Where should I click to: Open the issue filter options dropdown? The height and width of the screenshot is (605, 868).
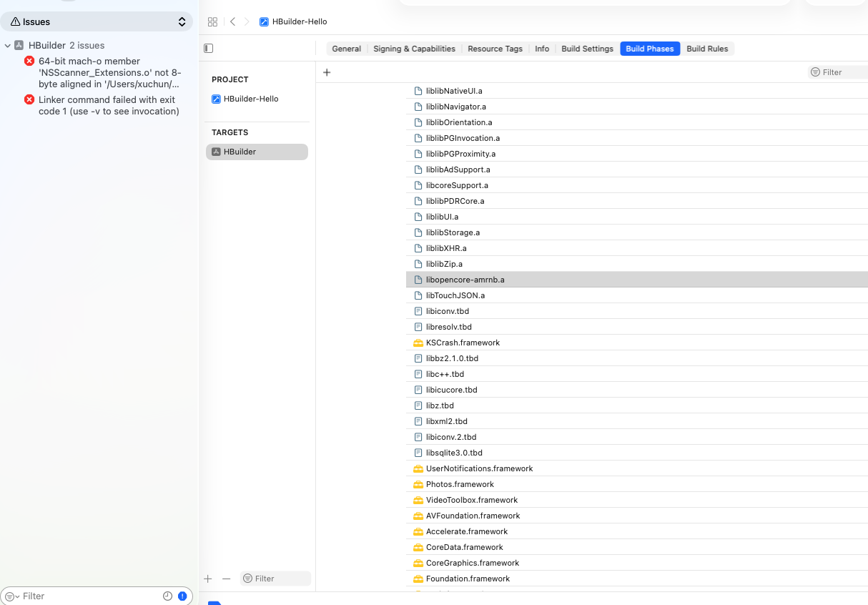point(12,596)
